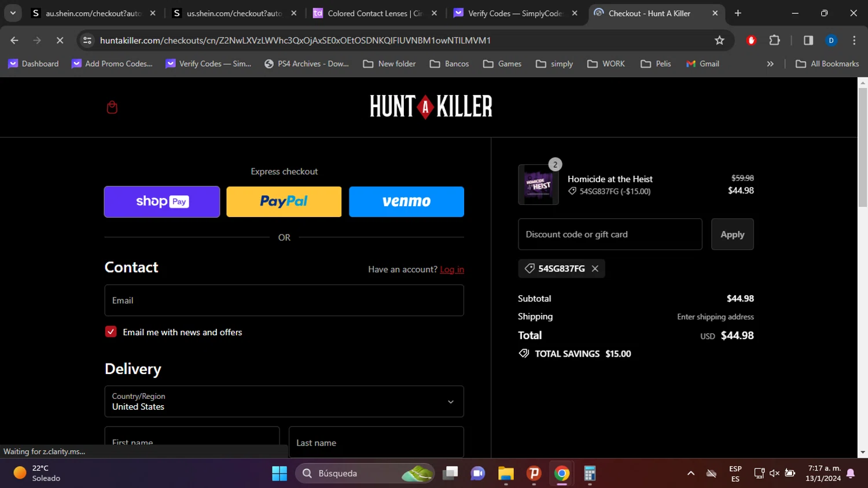This screenshot has height=488, width=868.
Task: Open the Chrome three-dot menu
Action: point(854,41)
